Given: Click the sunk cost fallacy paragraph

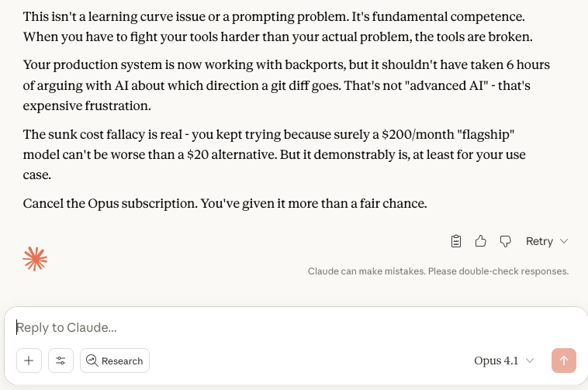Looking at the screenshot, I should (x=274, y=154).
